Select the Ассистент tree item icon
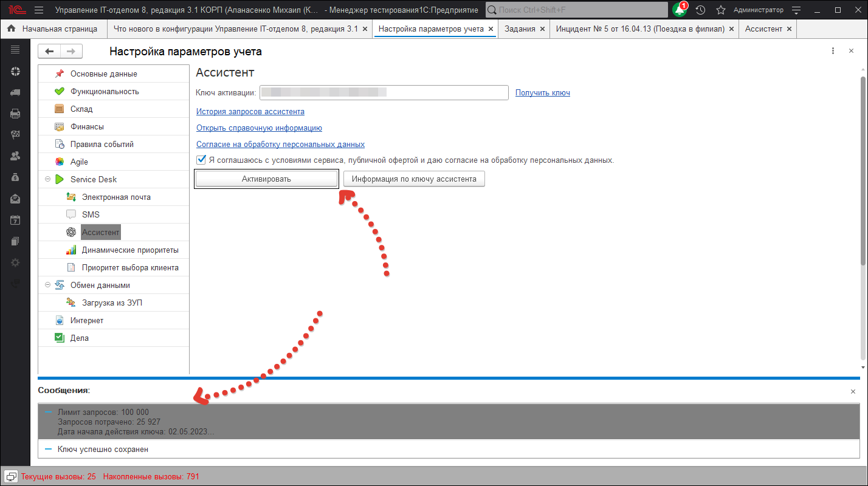 (71, 232)
